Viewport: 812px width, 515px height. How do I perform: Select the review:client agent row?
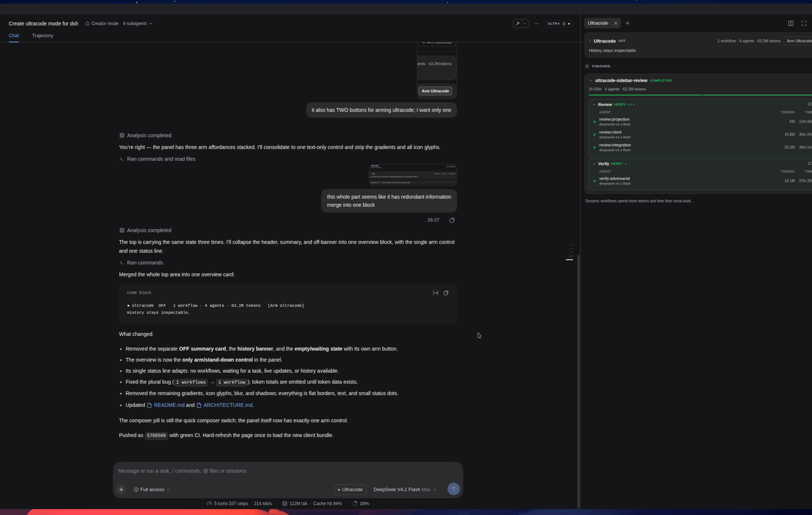pyautogui.click(x=701, y=135)
